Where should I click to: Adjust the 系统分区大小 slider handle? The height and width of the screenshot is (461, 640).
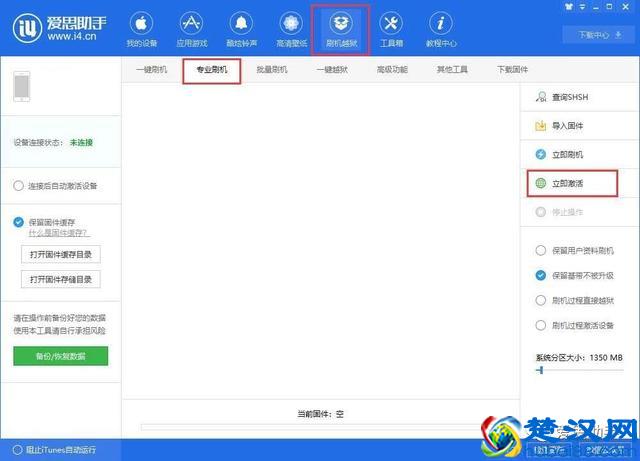(x=541, y=370)
